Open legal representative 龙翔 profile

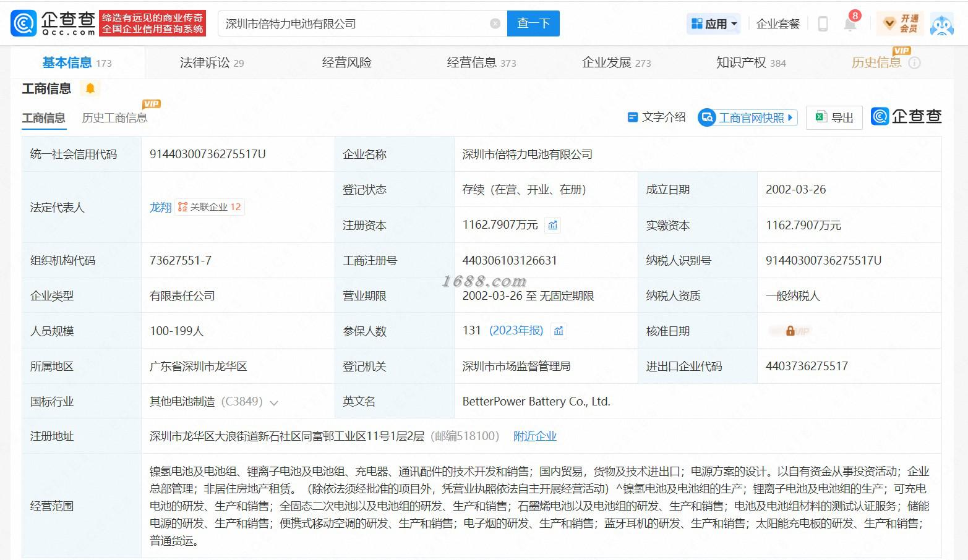(160, 207)
